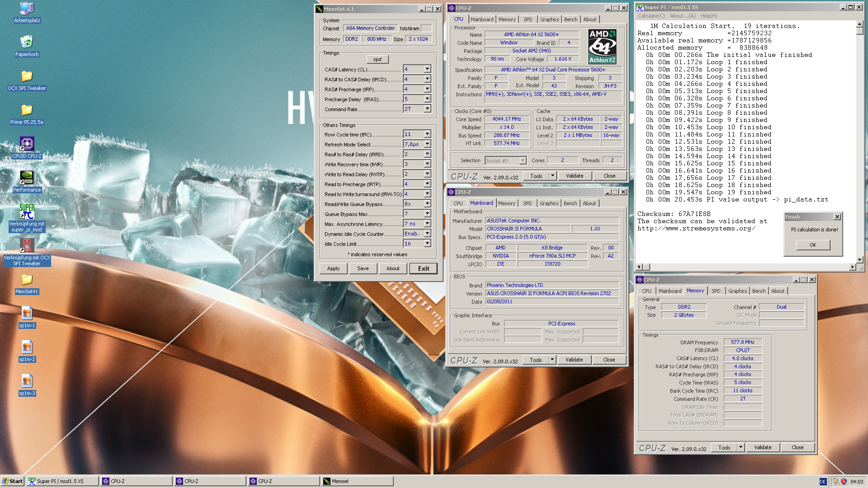Click the AMD Athlon 64 X2 logo in CPU-Z
This screenshot has height=488, width=868.
602,47
